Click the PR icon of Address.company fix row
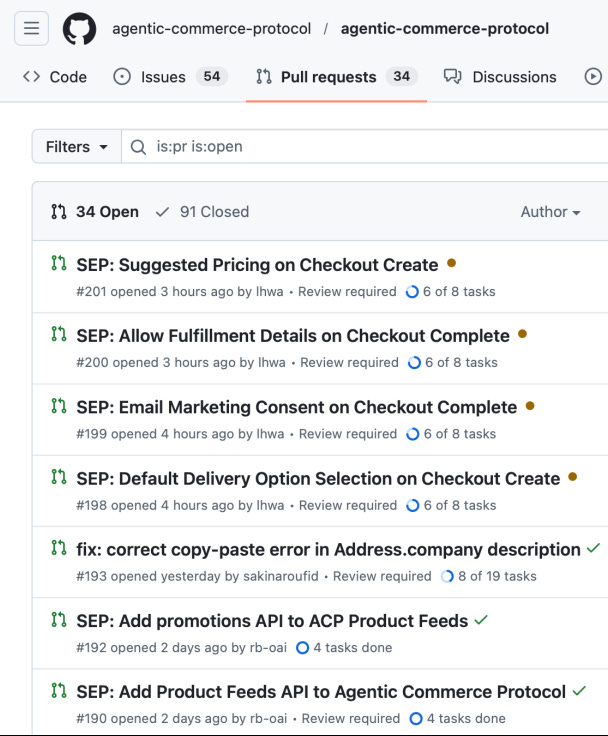 59,548
